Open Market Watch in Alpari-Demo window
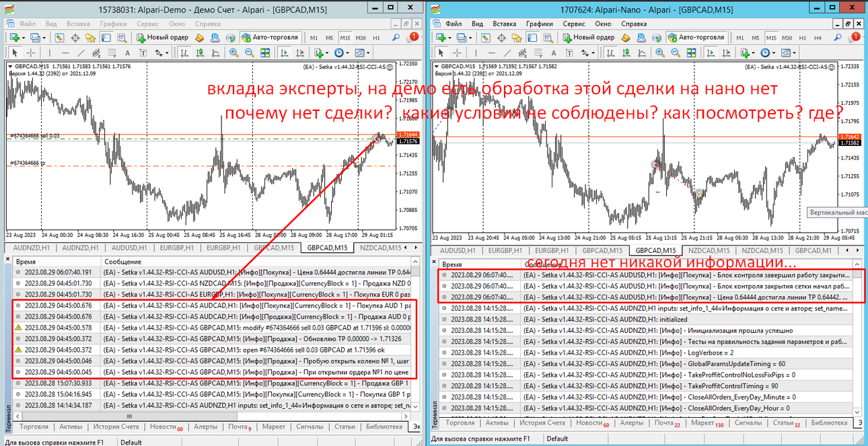Screen dimensions: 868x446 pyautogui.click(x=59, y=37)
